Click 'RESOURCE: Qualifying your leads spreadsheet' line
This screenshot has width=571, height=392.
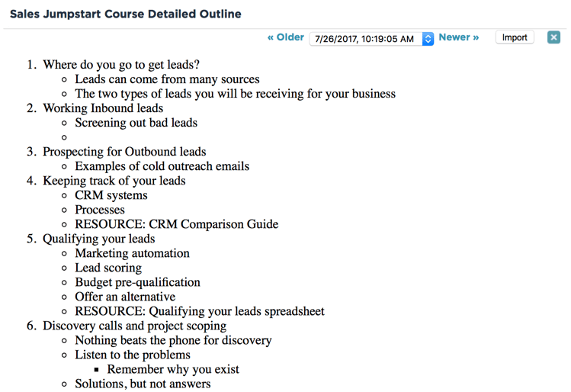pos(200,311)
